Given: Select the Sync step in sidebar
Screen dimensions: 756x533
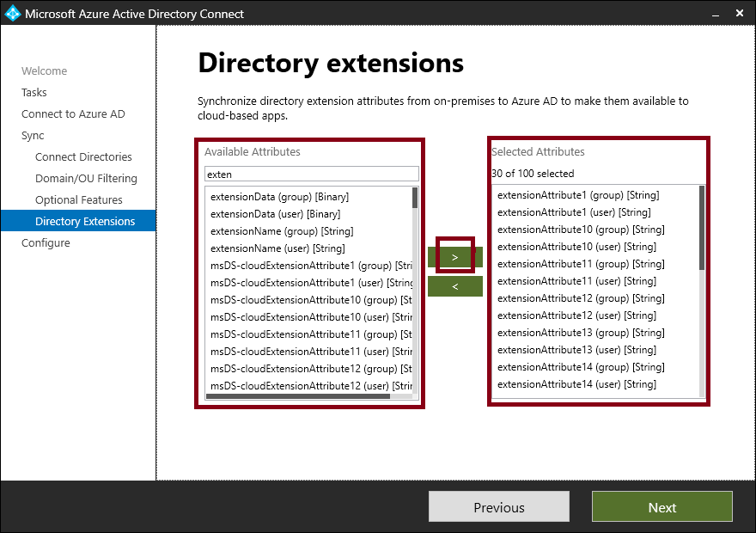Looking at the screenshot, I should coord(33,136).
